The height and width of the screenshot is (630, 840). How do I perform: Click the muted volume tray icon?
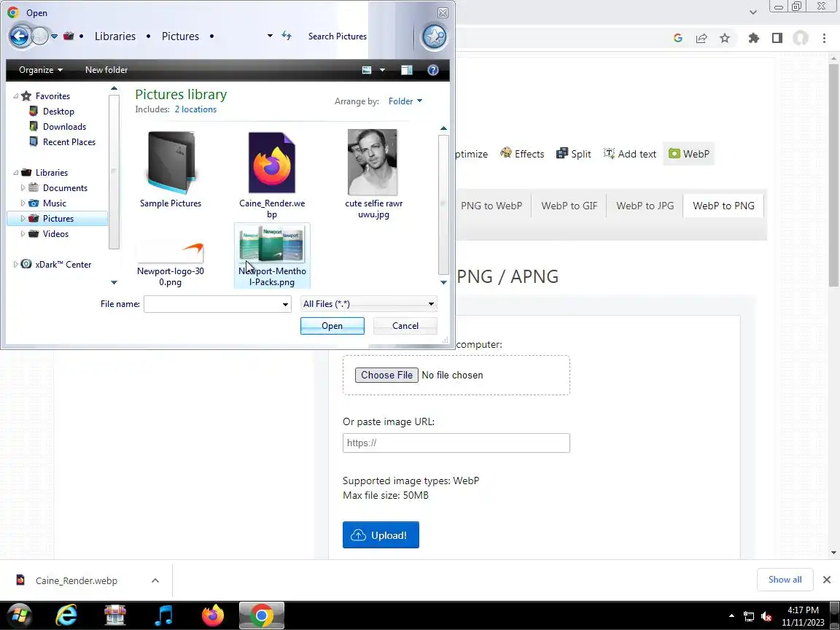[766, 617]
